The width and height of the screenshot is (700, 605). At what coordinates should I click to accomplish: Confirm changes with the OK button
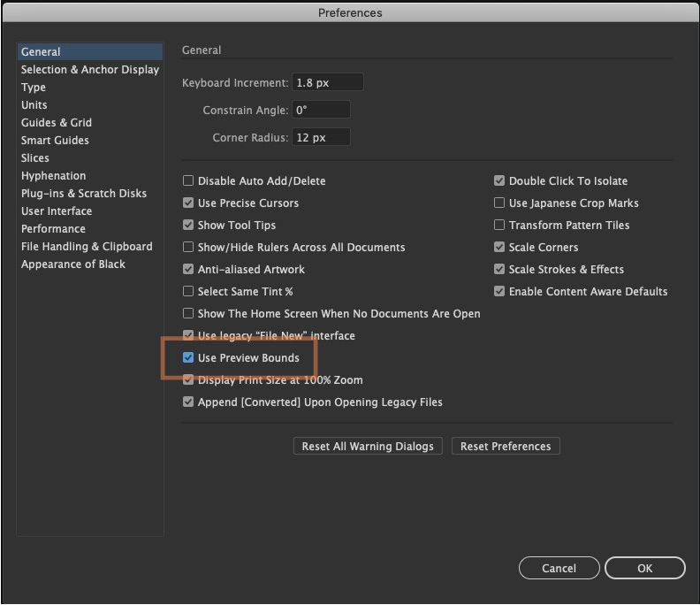(644, 568)
